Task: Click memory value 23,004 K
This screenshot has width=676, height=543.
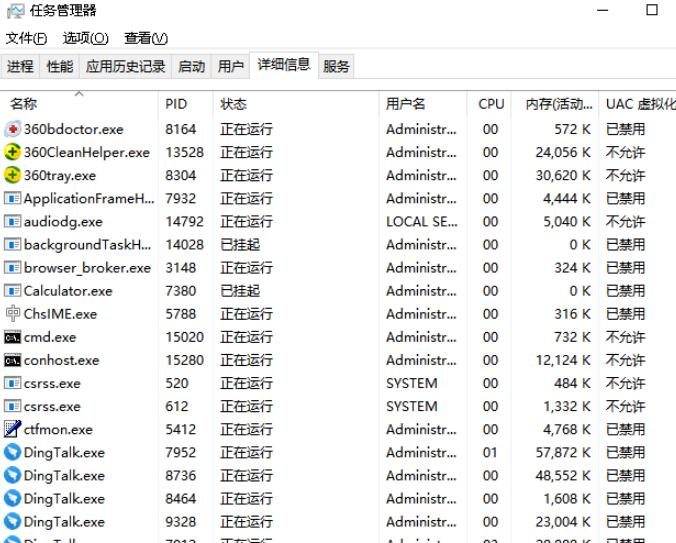Action: click(x=563, y=522)
